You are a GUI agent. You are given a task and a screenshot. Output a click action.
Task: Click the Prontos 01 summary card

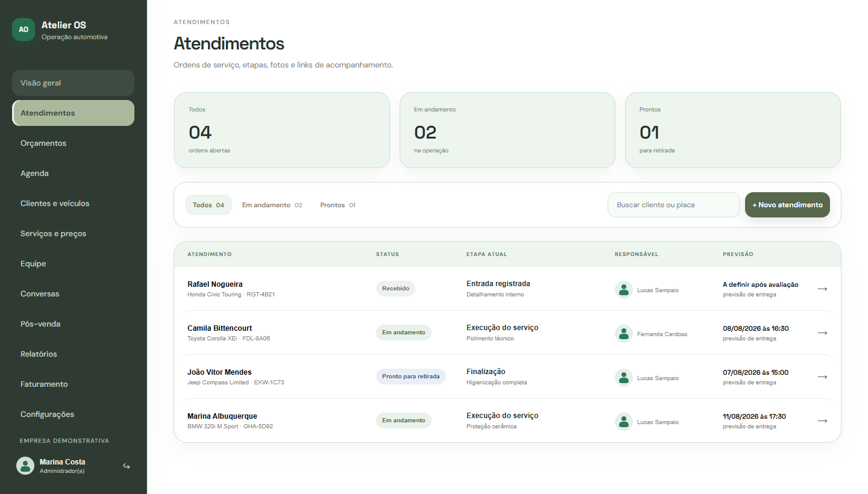coord(733,130)
